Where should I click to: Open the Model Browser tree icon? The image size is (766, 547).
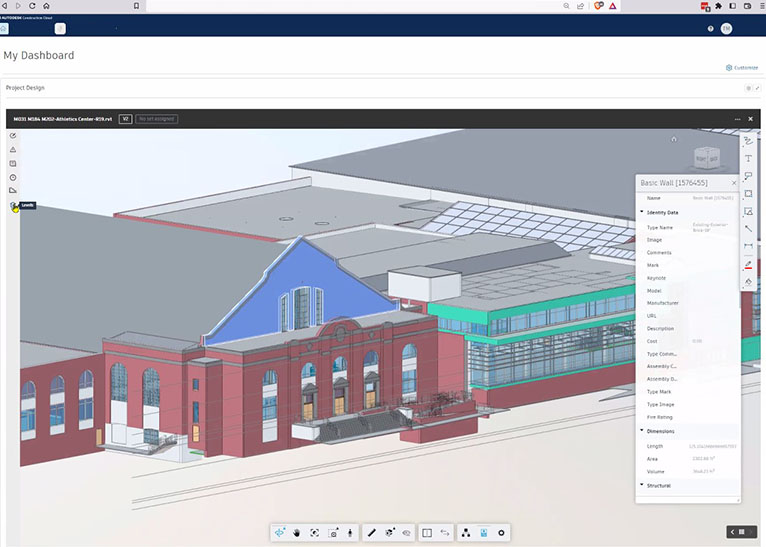pyautogui.click(x=466, y=533)
